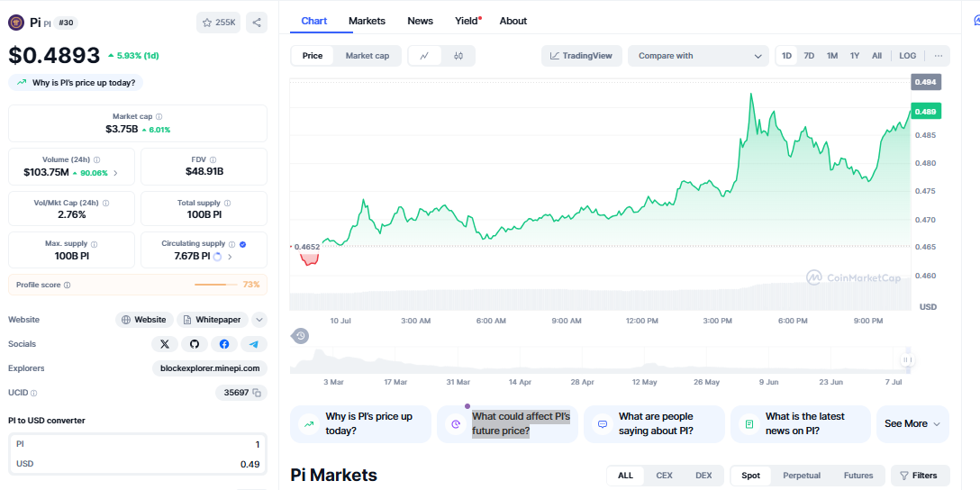980x490 pixels.
Task: Open the Compare with dropdown
Action: pyautogui.click(x=698, y=56)
